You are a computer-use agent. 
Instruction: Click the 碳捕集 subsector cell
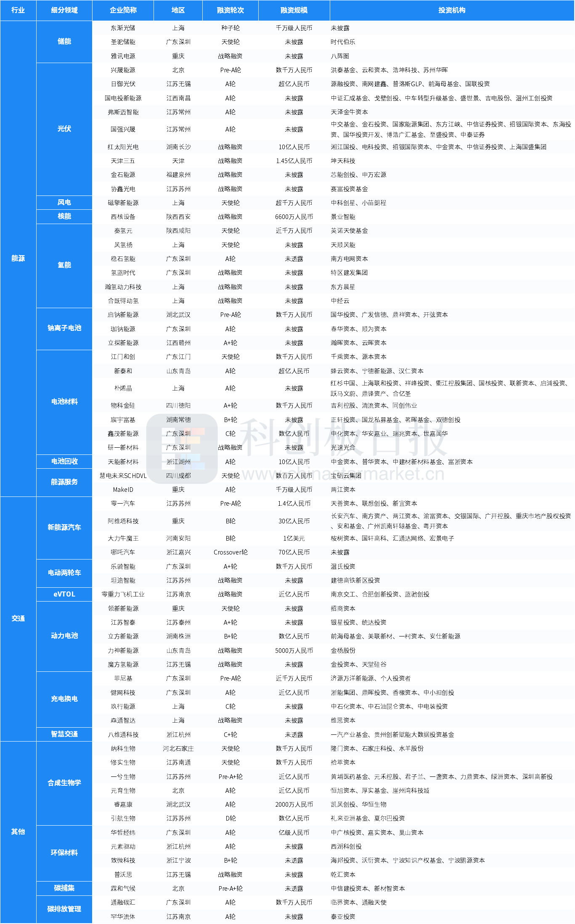click(x=64, y=888)
